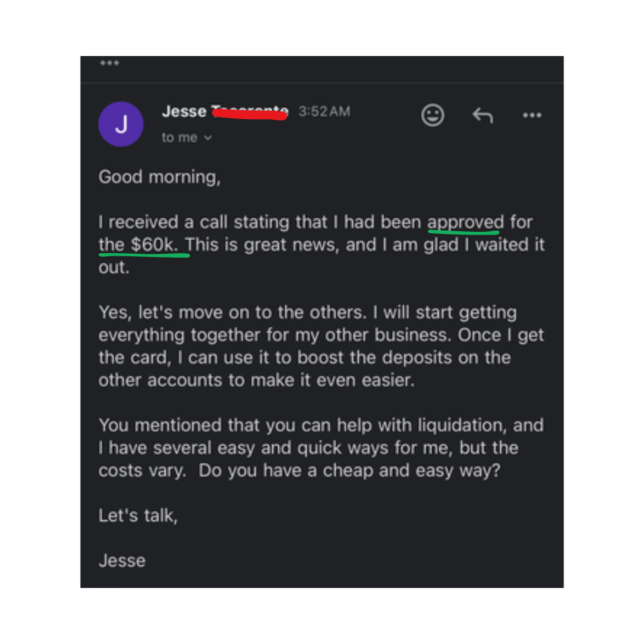Click the ellipsis above the sender avatar
Viewport: 644px width, 644px height.
[109, 63]
